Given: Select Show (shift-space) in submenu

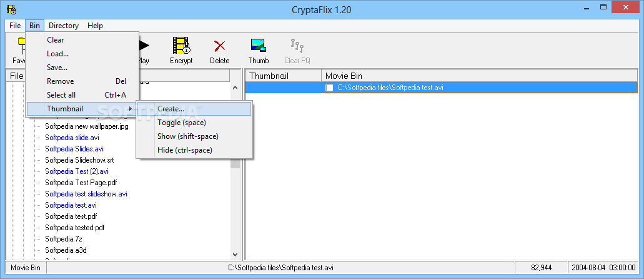Looking at the screenshot, I should point(194,136).
